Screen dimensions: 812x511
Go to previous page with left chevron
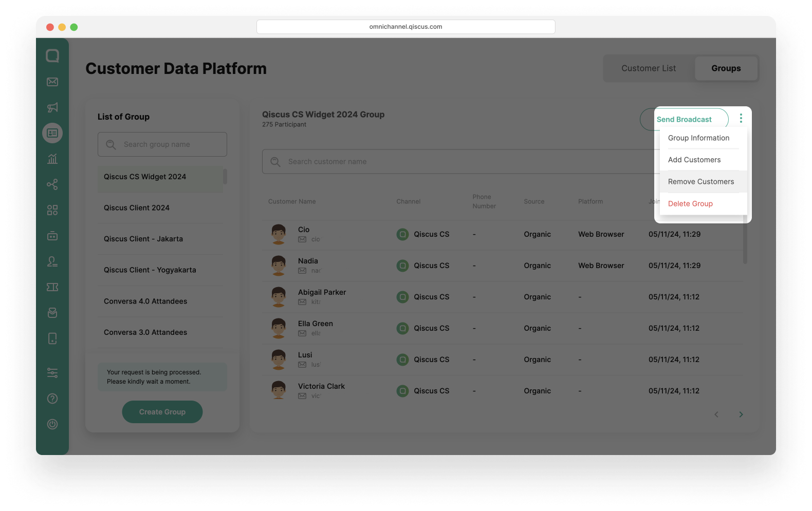click(716, 414)
